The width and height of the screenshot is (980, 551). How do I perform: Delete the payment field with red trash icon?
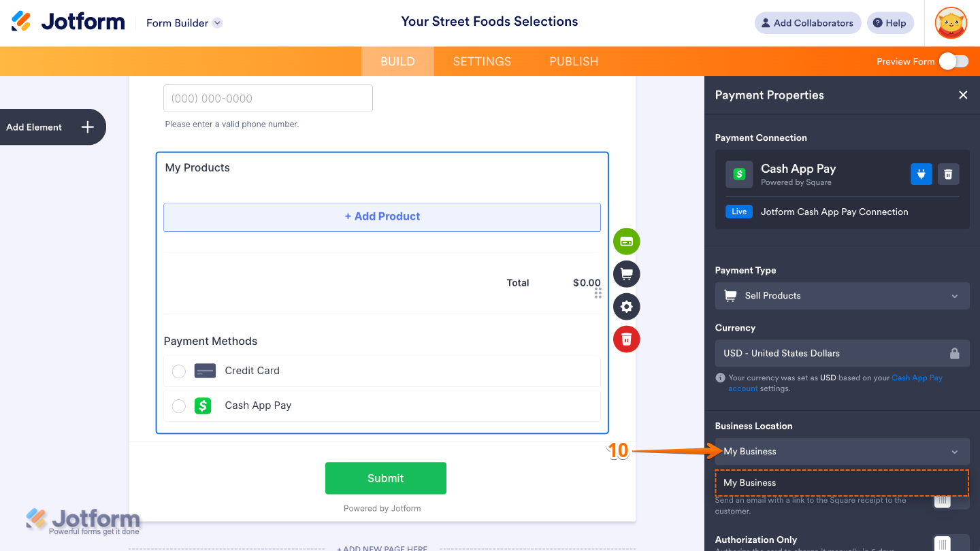[x=626, y=339]
